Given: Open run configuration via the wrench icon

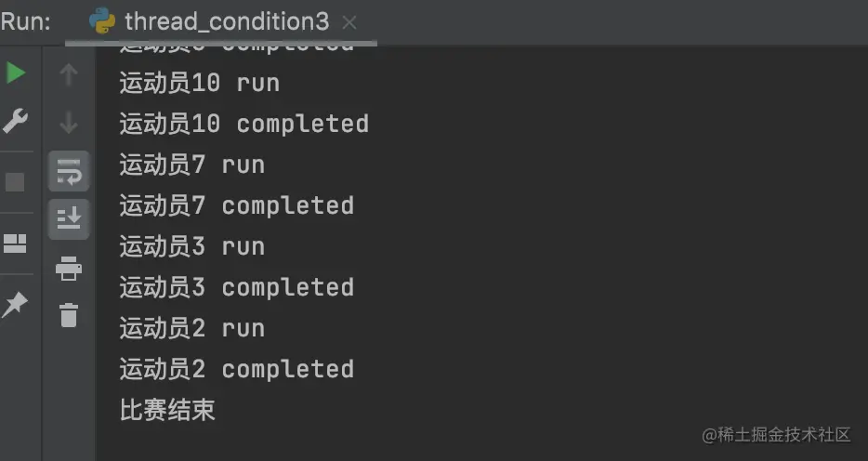Looking at the screenshot, I should click(x=16, y=121).
